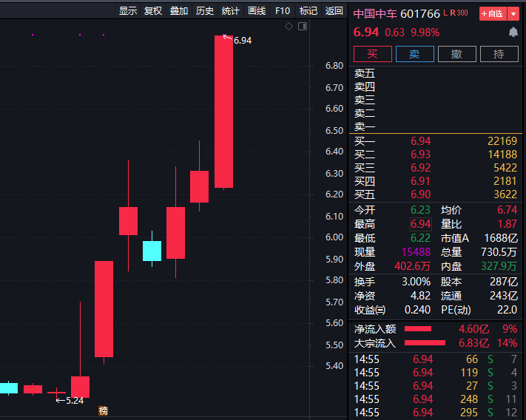Image resolution: width=526 pixels, height=420 pixels.
Task: Click the 14:55 trade row with volume 248
Action: point(436,399)
